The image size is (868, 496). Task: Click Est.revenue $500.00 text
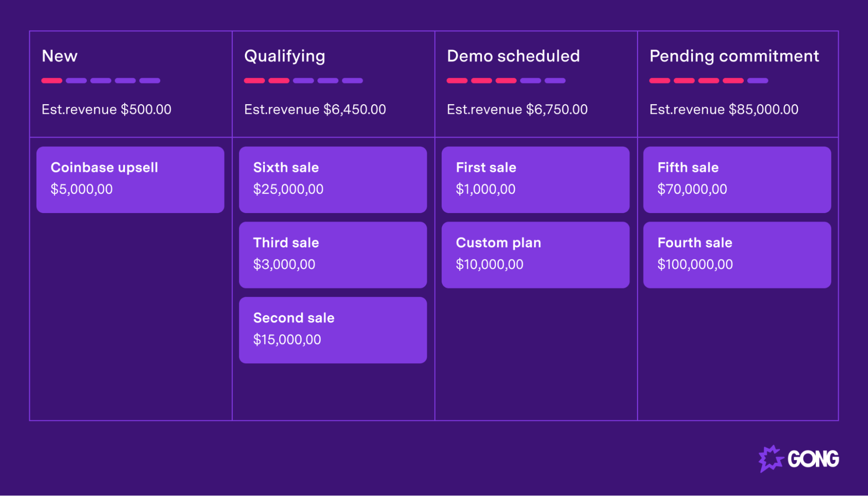click(x=106, y=109)
